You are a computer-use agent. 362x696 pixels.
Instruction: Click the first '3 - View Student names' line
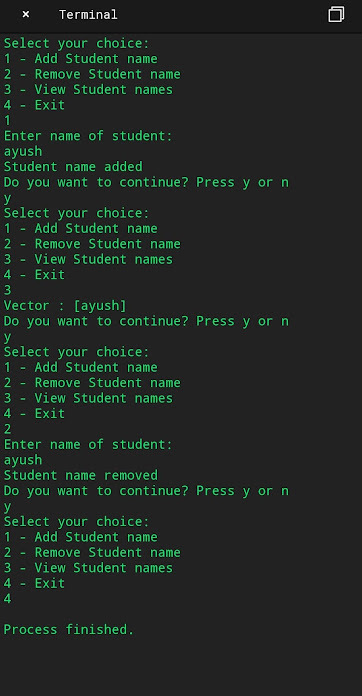(88, 90)
